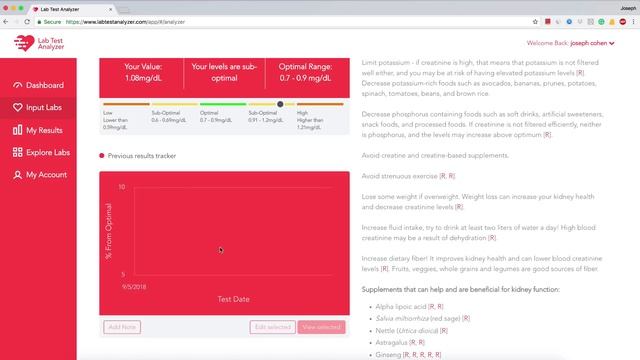640x360 pixels.
Task: Click the blue circle browser extension icon
Action: pyautogui.click(x=569, y=22)
